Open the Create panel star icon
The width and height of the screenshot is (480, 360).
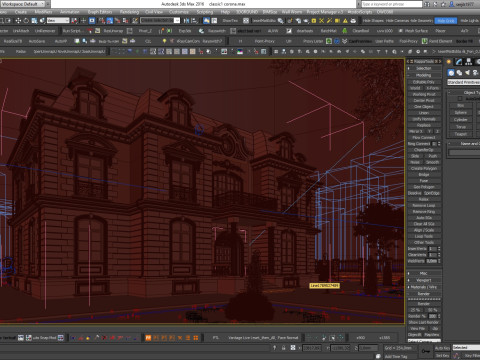(449, 62)
